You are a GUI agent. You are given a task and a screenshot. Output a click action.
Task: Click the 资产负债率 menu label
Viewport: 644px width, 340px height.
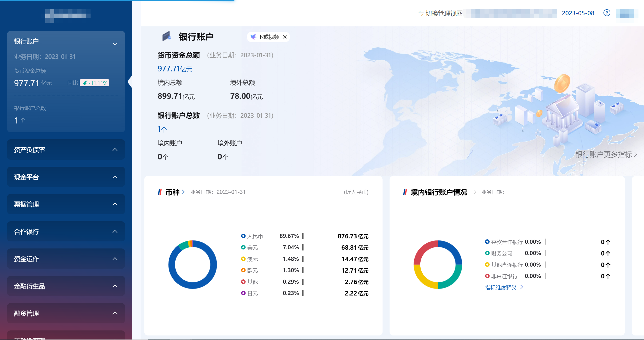(29, 150)
